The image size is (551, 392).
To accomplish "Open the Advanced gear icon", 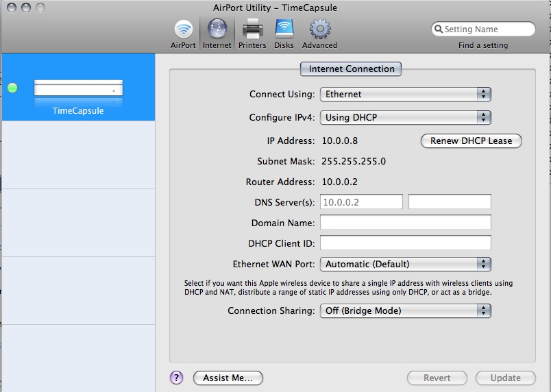I will (x=320, y=29).
